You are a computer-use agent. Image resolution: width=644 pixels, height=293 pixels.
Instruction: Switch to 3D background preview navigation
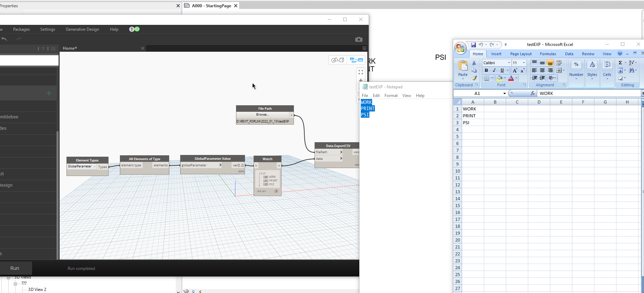[x=337, y=60]
